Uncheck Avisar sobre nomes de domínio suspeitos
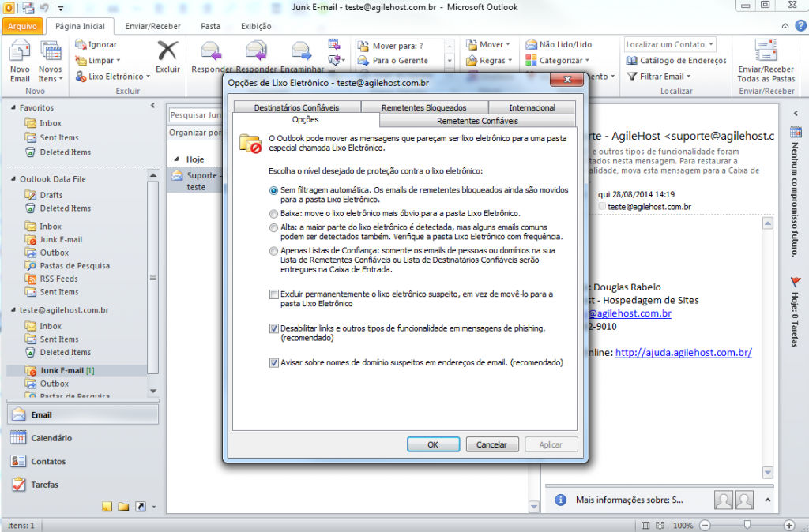 (274, 363)
